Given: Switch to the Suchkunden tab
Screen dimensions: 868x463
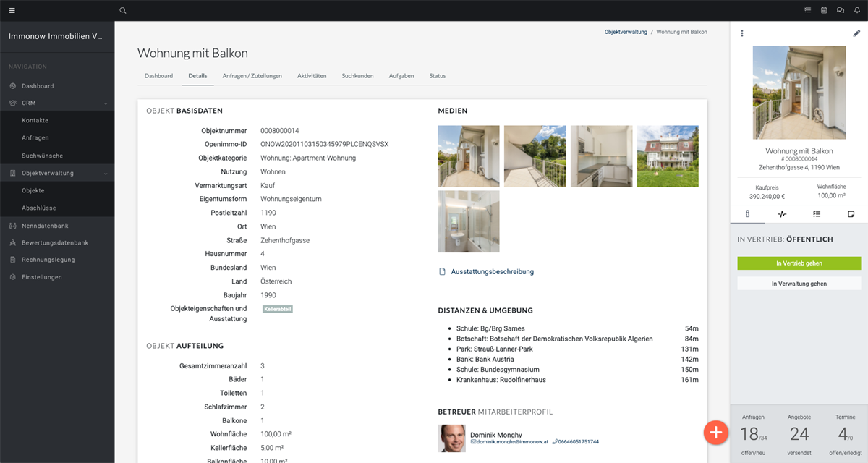Looking at the screenshot, I should pyautogui.click(x=357, y=76).
